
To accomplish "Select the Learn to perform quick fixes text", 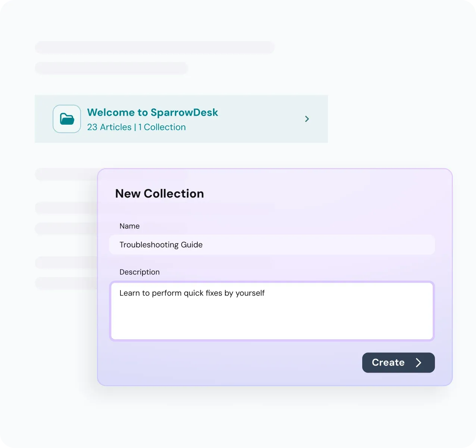I will 192,293.
